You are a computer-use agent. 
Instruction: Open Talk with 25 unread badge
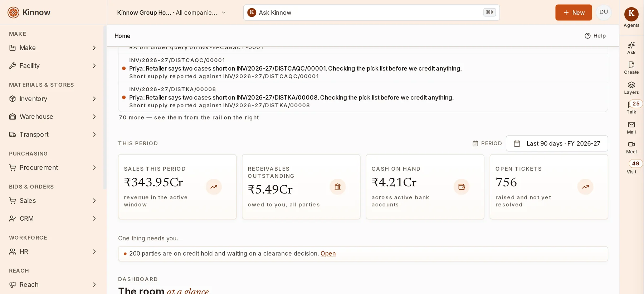[632, 107]
